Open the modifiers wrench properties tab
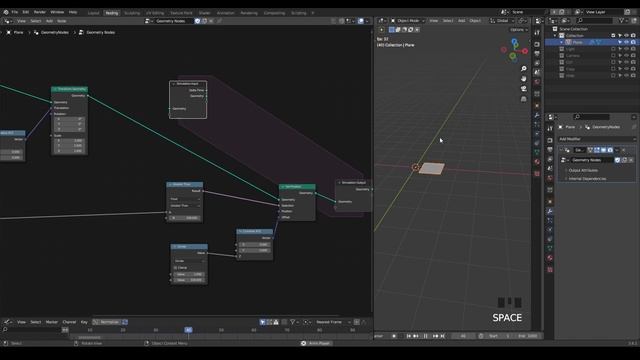This screenshot has width=640, height=360. tap(550, 211)
